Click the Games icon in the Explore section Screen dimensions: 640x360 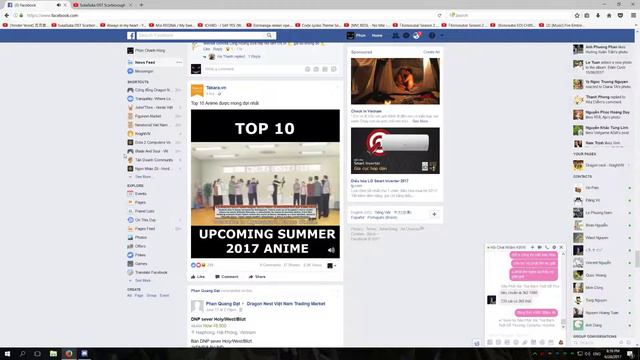click(130, 264)
